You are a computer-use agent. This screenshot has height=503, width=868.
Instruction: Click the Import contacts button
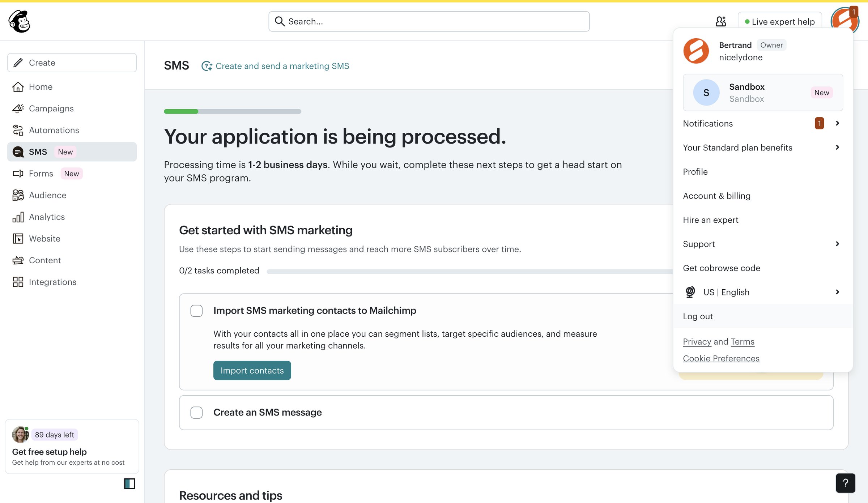[x=252, y=370]
